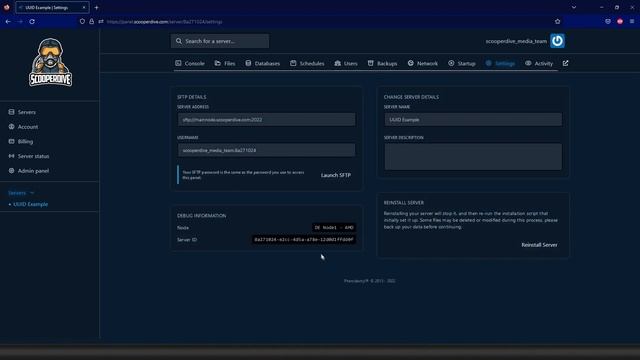640x360 pixels.
Task: Reload the page with the refresh icon
Action: click(x=32, y=21)
